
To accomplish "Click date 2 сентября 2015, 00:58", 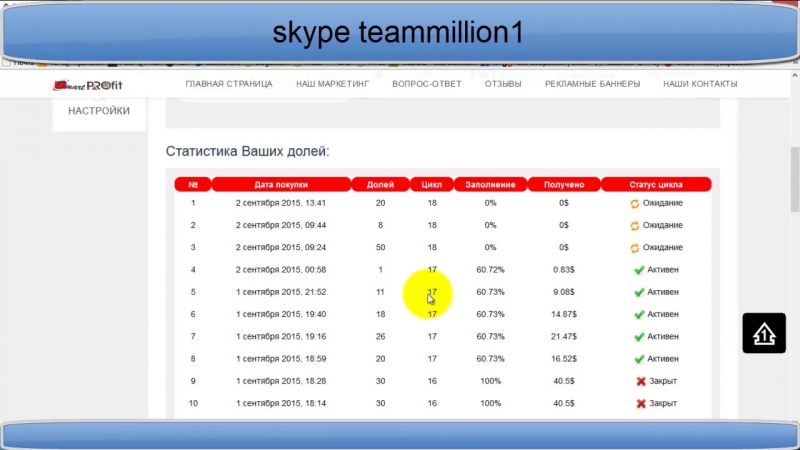I will tap(281, 269).
